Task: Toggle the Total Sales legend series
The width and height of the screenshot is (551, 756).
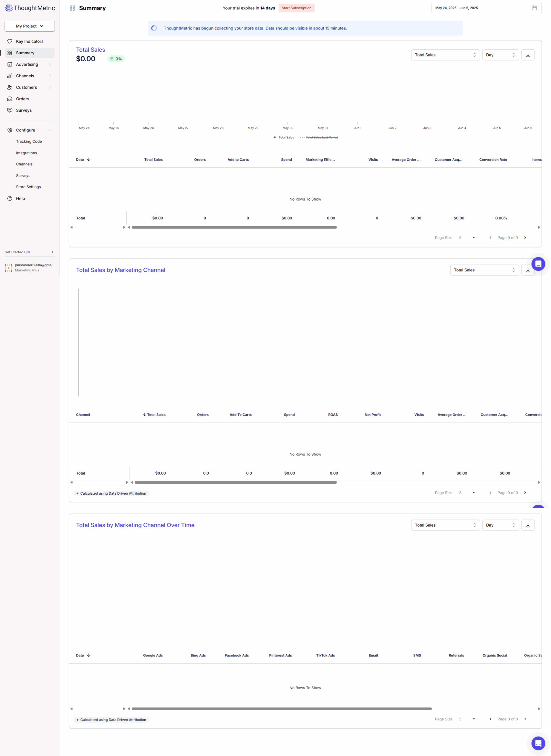Action: [284, 138]
